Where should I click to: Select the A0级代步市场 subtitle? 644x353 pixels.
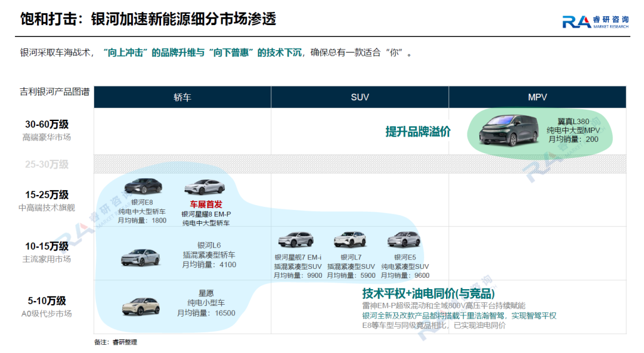(47, 314)
